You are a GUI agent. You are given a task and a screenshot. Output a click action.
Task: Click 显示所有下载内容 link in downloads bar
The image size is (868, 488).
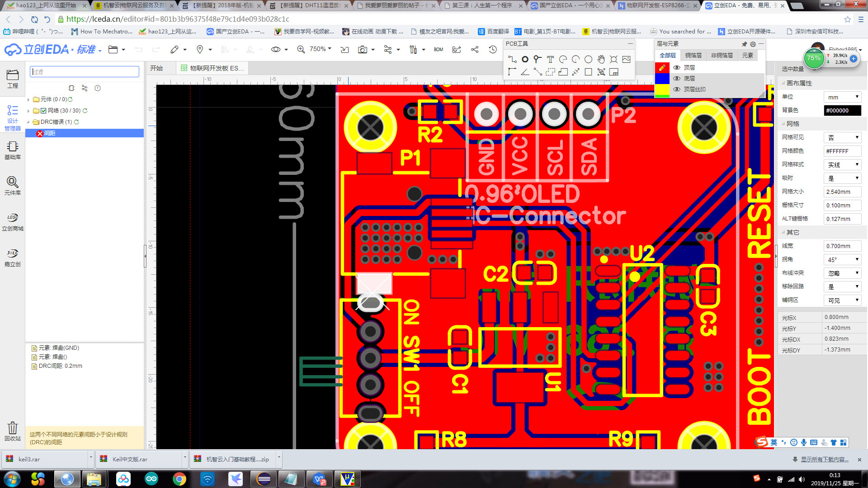point(825,460)
